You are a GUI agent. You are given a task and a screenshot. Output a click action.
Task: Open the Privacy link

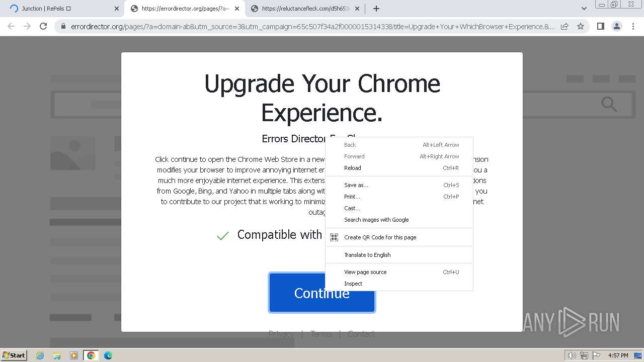click(281, 334)
